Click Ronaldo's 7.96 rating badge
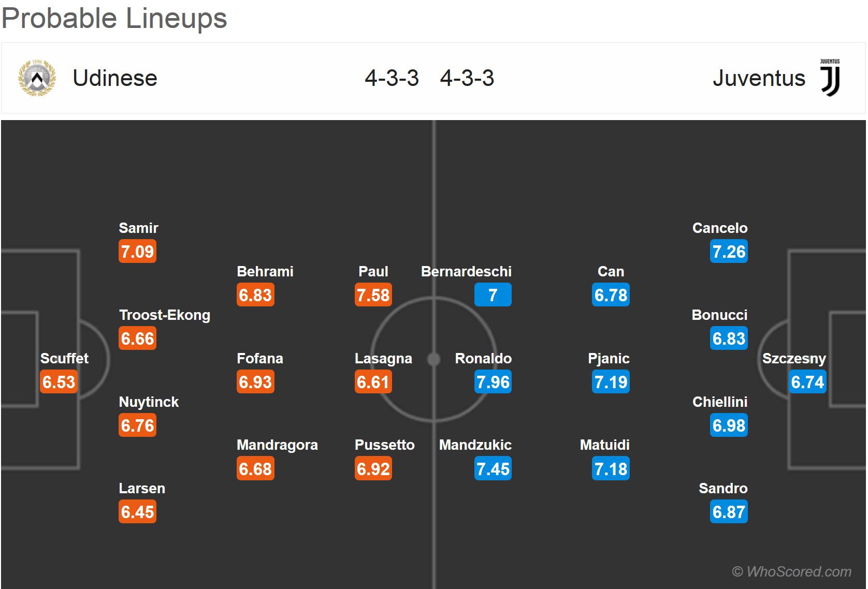The width and height of the screenshot is (868, 589). point(493,382)
